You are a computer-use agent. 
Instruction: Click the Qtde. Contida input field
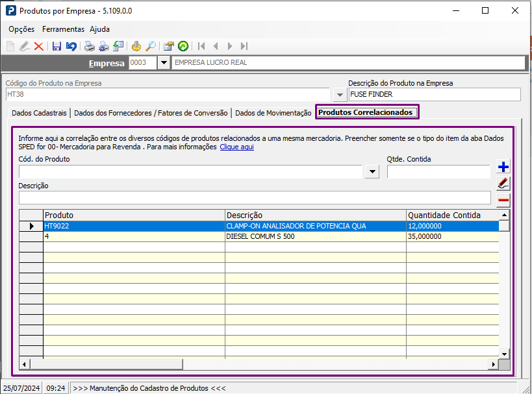[438, 171]
